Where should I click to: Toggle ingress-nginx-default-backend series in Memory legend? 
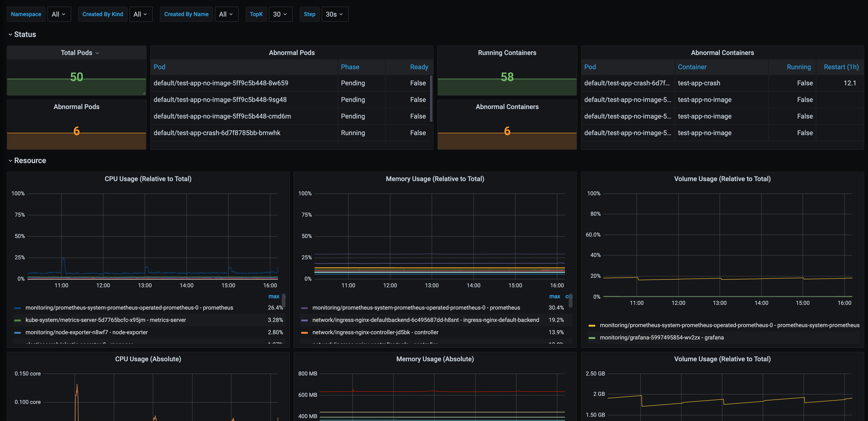coord(425,320)
